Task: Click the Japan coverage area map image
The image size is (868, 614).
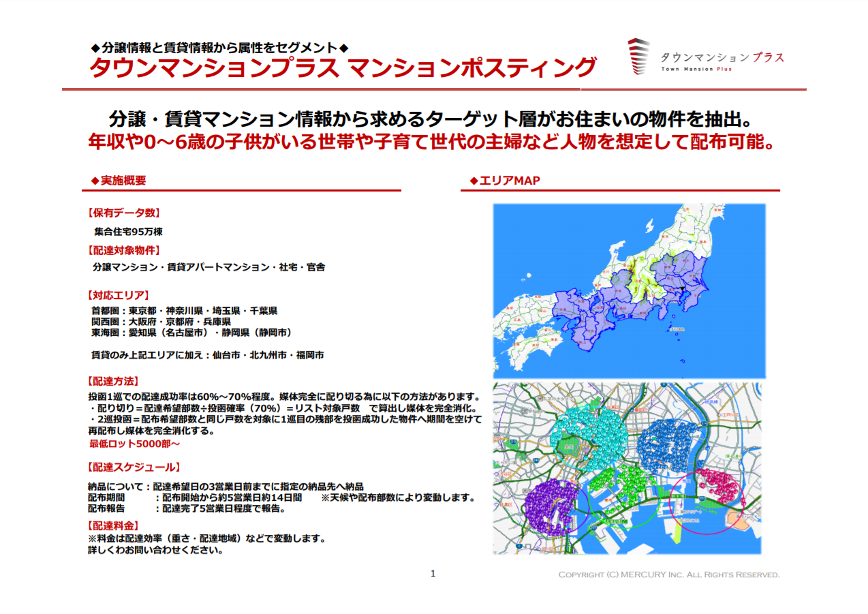Action: point(629,291)
